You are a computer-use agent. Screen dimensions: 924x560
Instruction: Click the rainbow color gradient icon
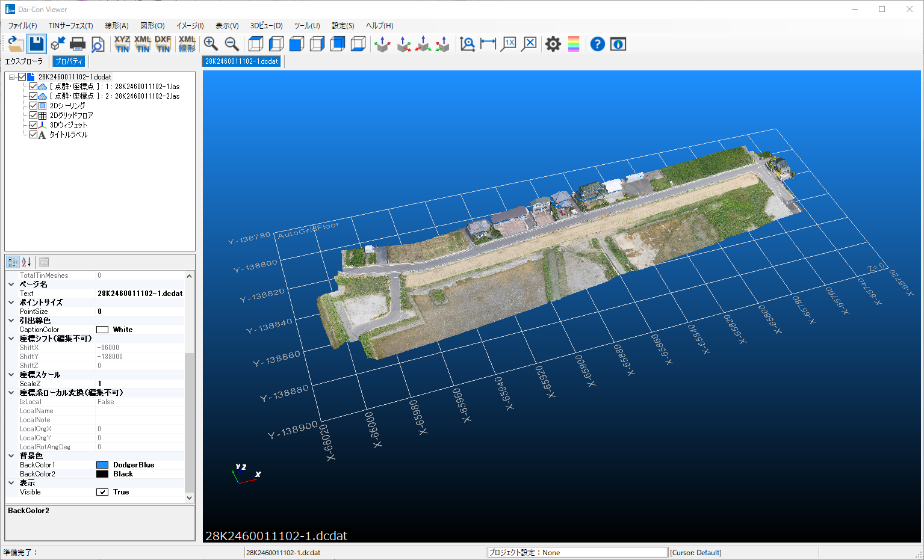coord(573,44)
